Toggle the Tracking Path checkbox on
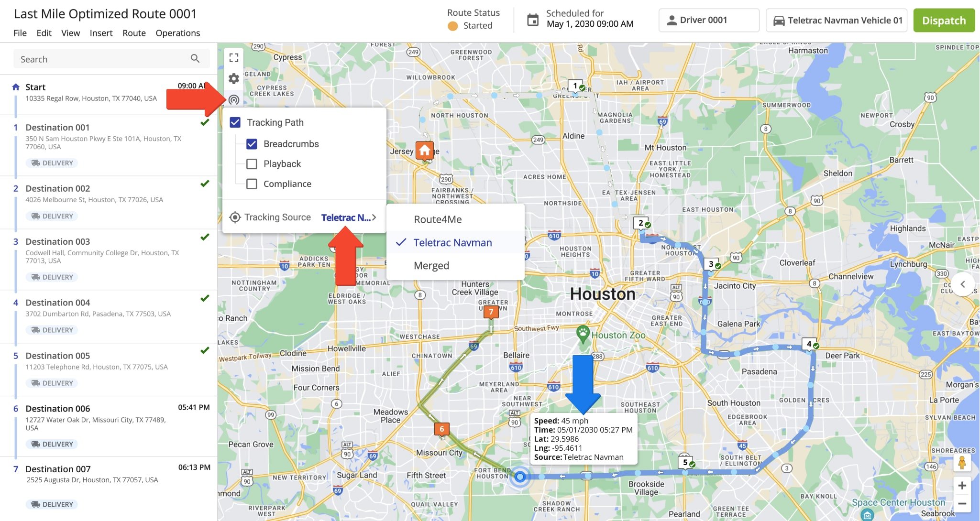Image resolution: width=980 pixels, height=521 pixels. [235, 122]
